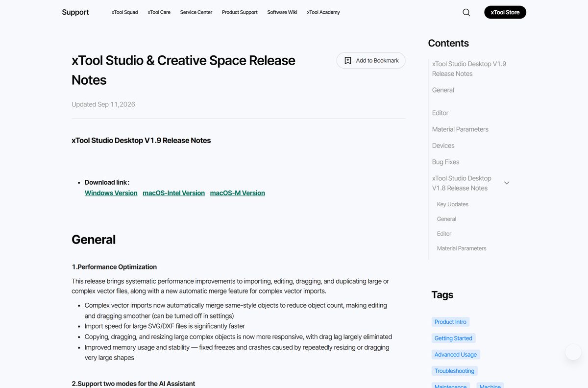Click the bookmark icon in Add to Bookmark
The image size is (588, 388).
348,60
